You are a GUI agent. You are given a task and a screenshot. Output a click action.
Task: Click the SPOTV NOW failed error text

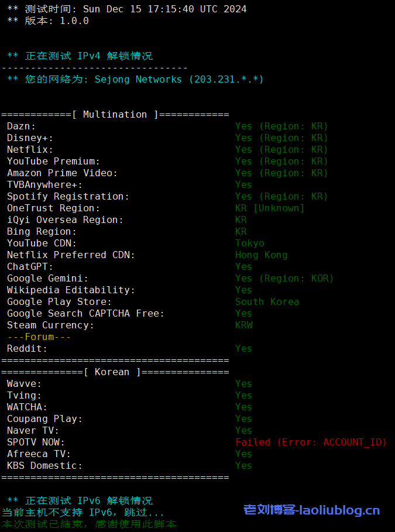click(311, 442)
